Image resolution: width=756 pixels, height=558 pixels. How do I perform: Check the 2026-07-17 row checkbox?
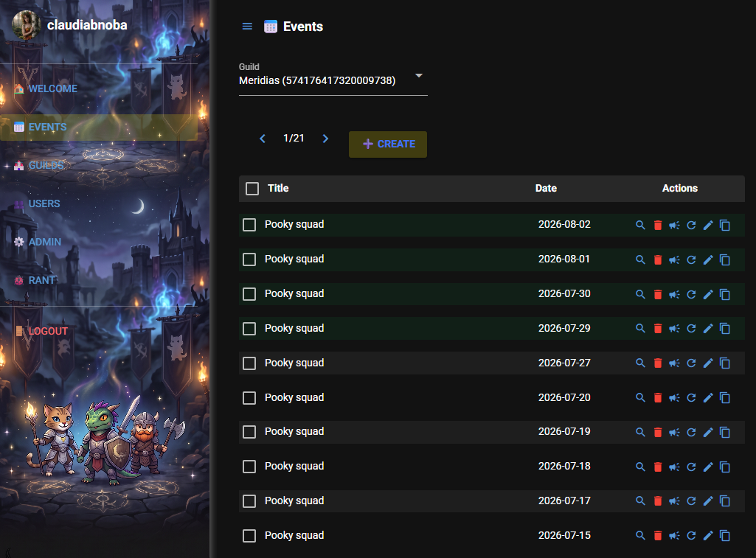(x=249, y=501)
